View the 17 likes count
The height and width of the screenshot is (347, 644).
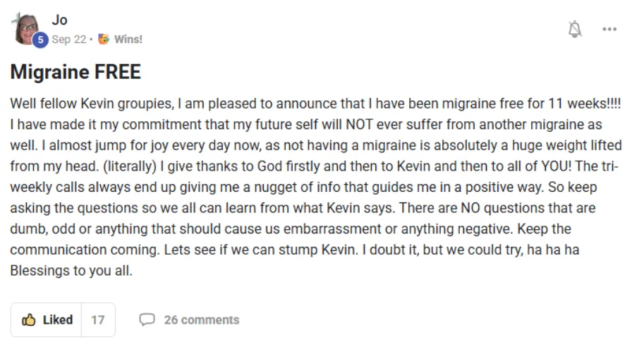pyautogui.click(x=98, y=320)
